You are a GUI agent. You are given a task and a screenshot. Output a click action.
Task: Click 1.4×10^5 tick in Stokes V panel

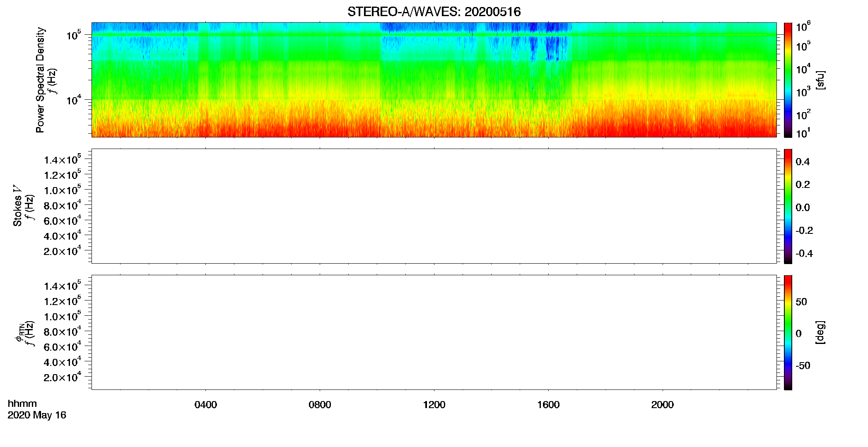click(x=63, y=159)
